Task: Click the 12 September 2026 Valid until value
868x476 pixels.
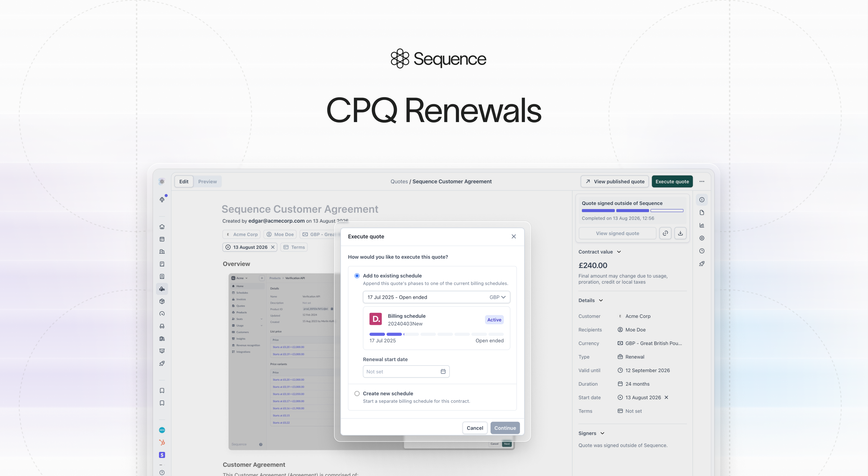Action: [647, 370]
